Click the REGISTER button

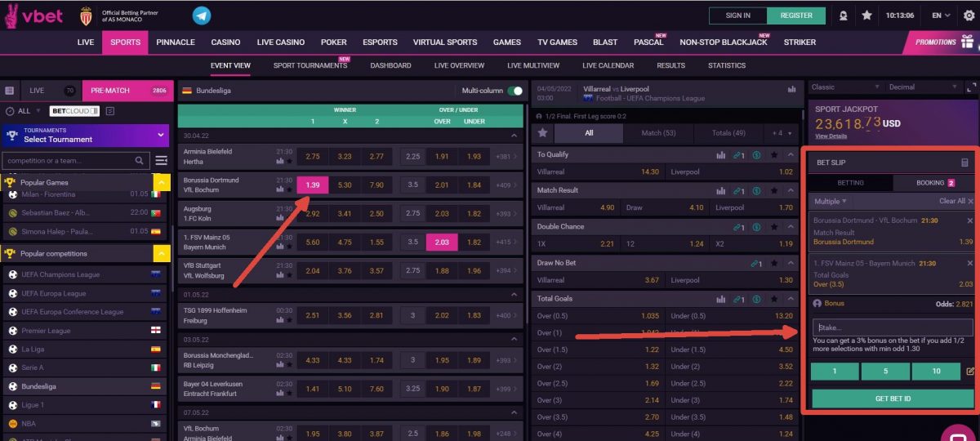pos(796,15)
